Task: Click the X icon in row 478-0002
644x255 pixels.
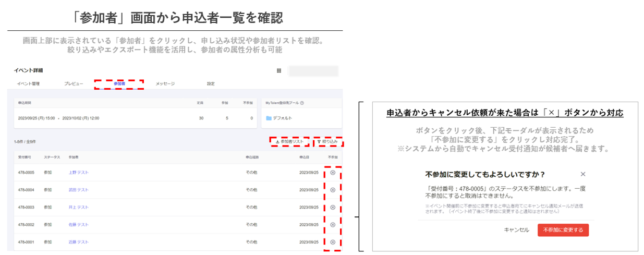Action: [x=333, y=224]
